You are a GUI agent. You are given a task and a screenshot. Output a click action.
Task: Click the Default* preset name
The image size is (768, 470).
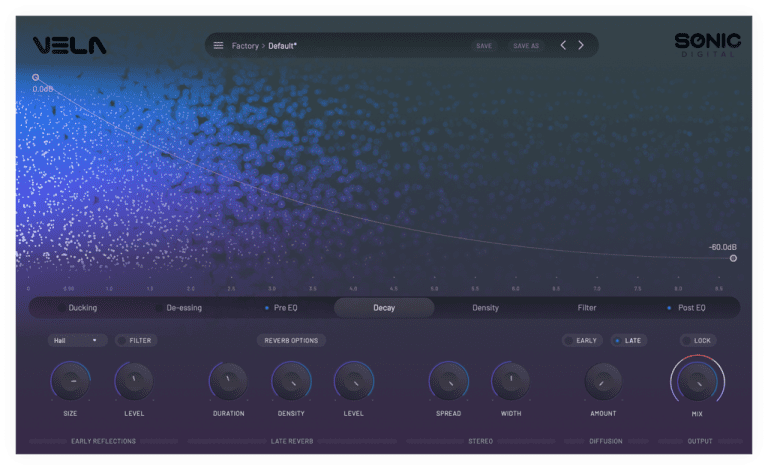coord(283,46)
